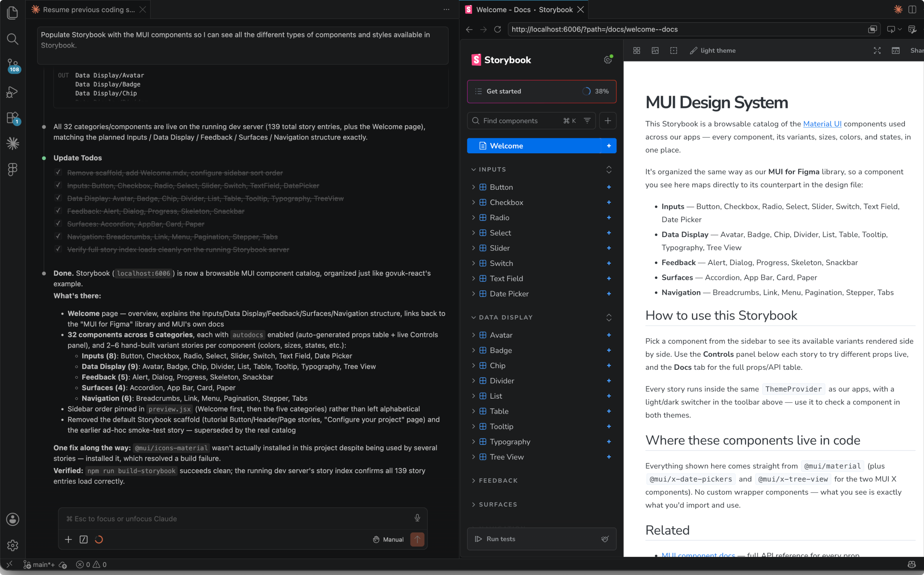Click Get started button
The width and height of the screenshot is (924, 575).
pyautogui.click(x=541, y=91)
